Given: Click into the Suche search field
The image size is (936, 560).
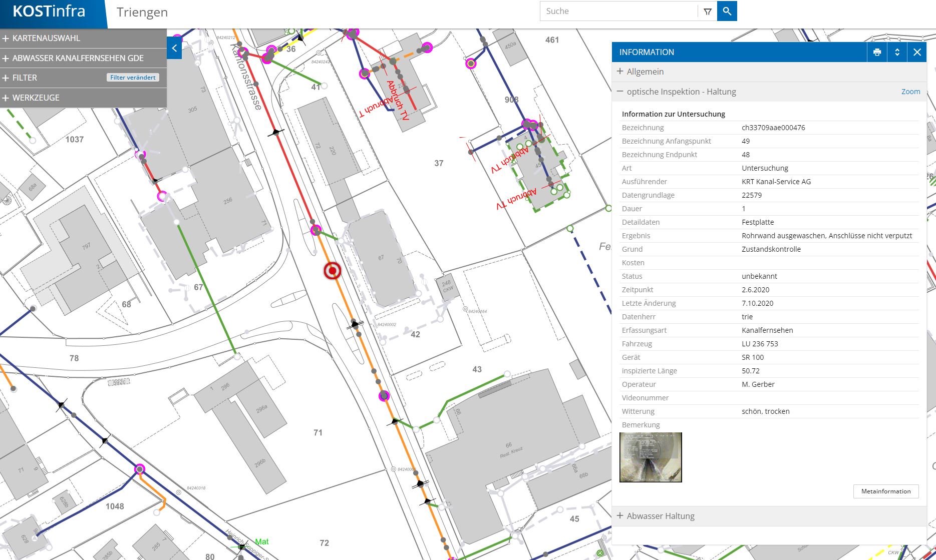Looking at the screenshot, I should (x=618, y=11).
